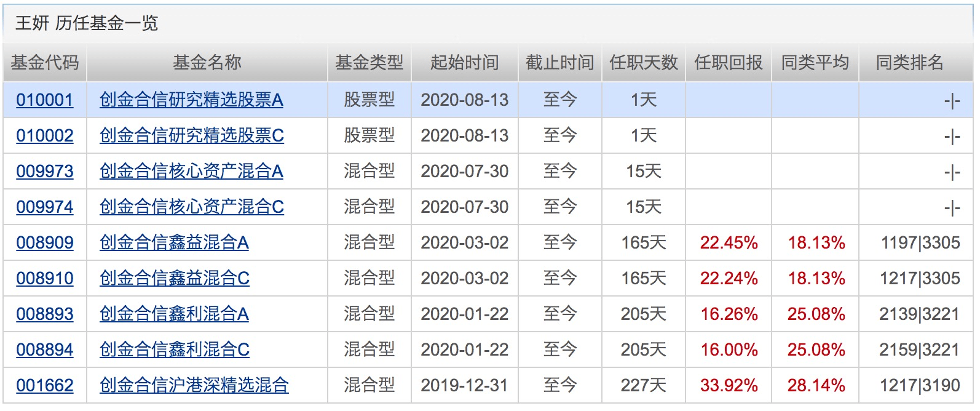Click the 227天 tenure cell
The width and height of the screenshot is (980, 411).
point(644,386)
